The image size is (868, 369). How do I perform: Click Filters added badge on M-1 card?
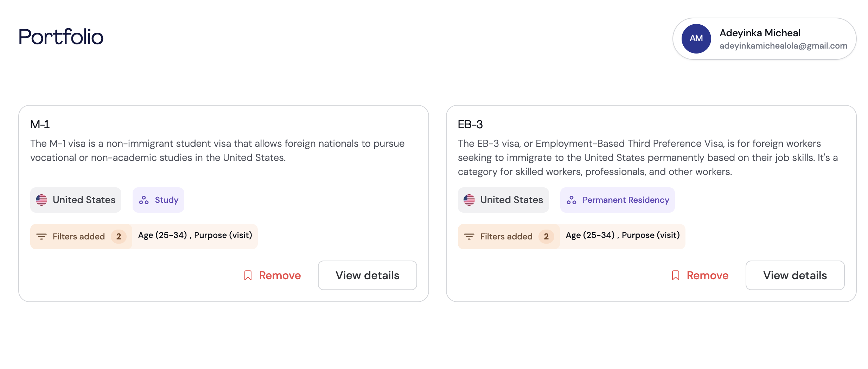pyautogui.click(x=81, y=237)
